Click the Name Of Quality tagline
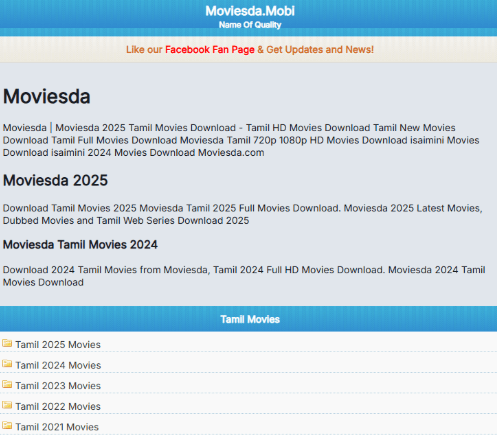The width and height of the screenshot is (497, 435). point(250,25)
